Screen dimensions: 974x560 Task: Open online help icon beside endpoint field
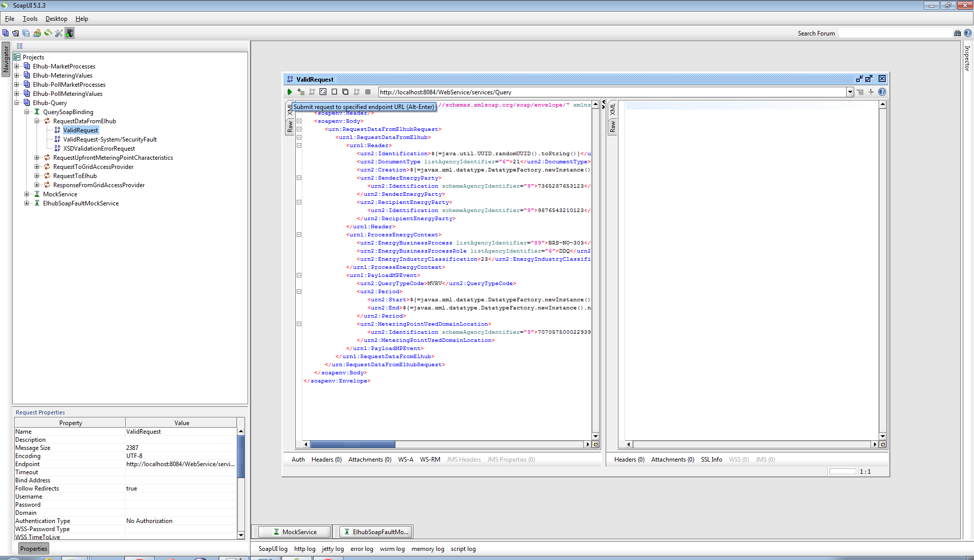882,92
